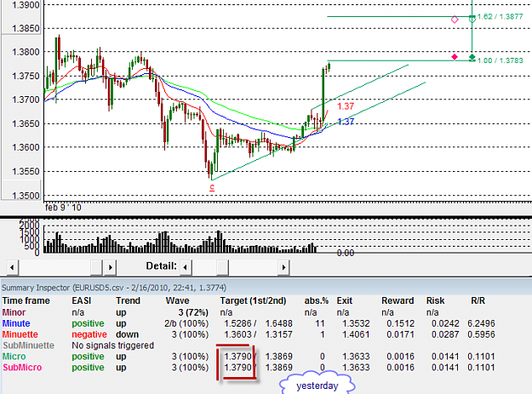Click the Detail slider left arrow
The image size is (532, 394).
tap(186, 267)
